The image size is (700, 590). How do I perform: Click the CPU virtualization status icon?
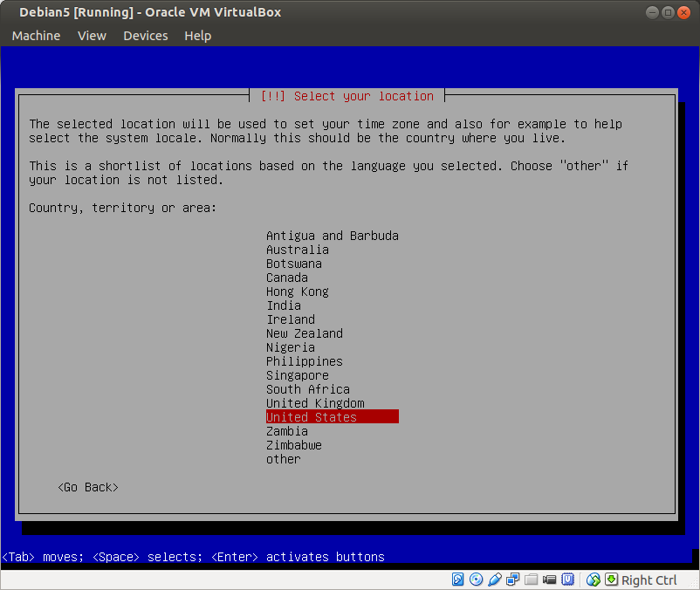[567, 580]
